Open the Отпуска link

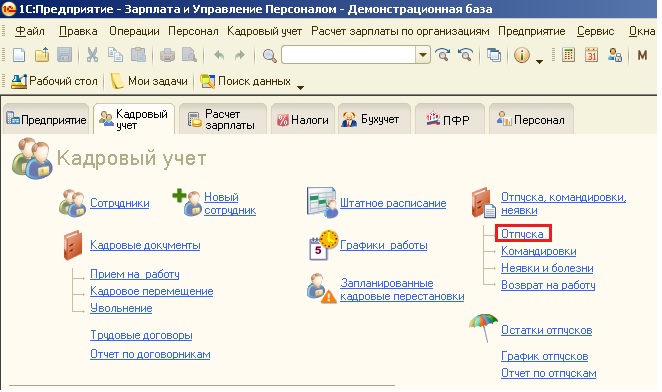522,234
